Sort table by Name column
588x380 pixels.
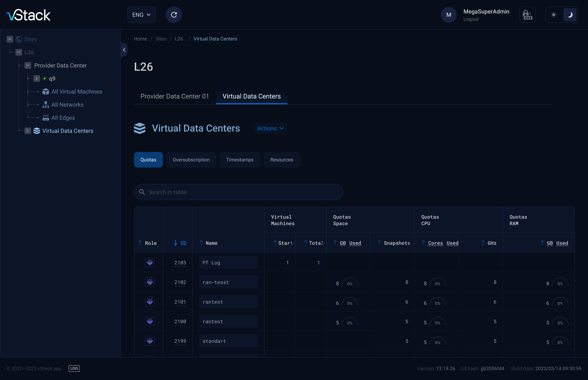(x=208, y=243)
